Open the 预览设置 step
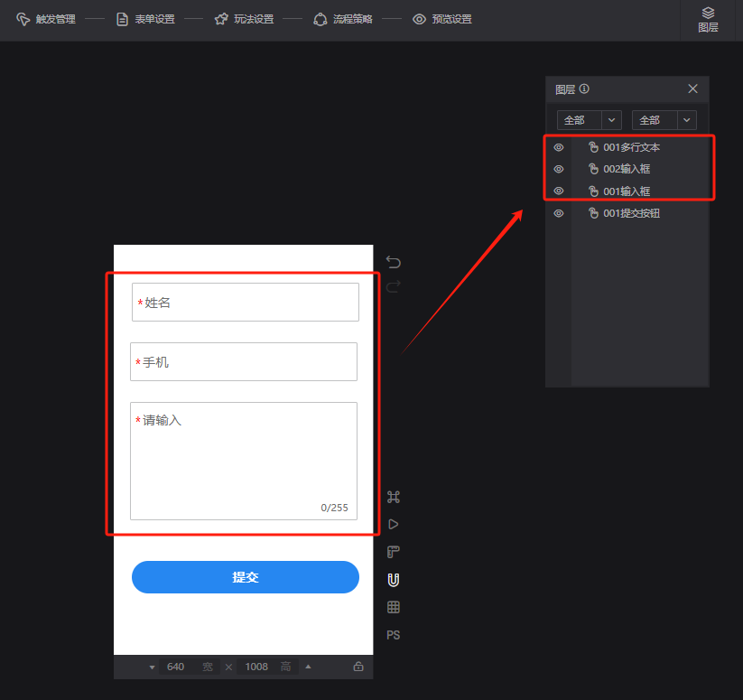Viewport: 743px width, 700px height. (x=442, y=19)
